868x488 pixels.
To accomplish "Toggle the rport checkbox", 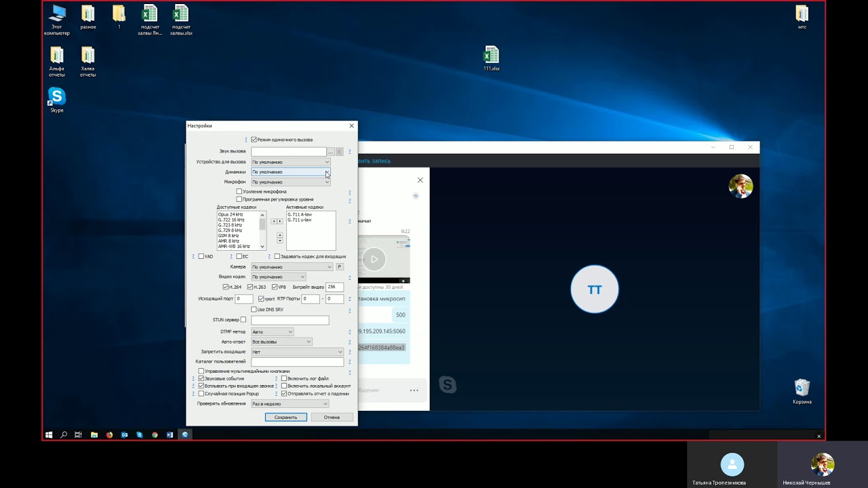I will tap(261, 299).
